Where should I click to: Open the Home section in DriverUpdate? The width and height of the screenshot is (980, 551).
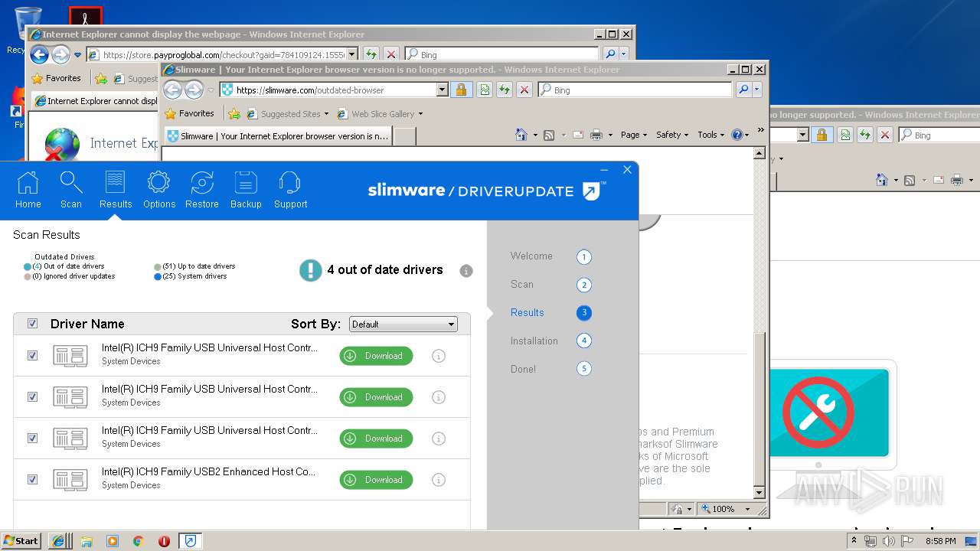(x=28, y=190)
